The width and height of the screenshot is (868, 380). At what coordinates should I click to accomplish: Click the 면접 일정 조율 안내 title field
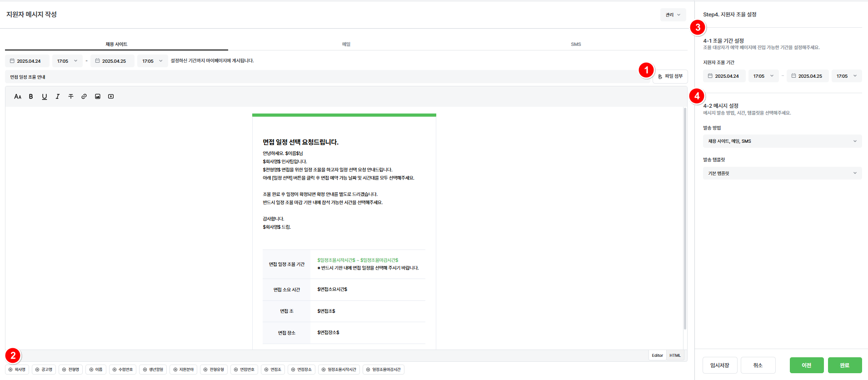click(x=318, y=77)
